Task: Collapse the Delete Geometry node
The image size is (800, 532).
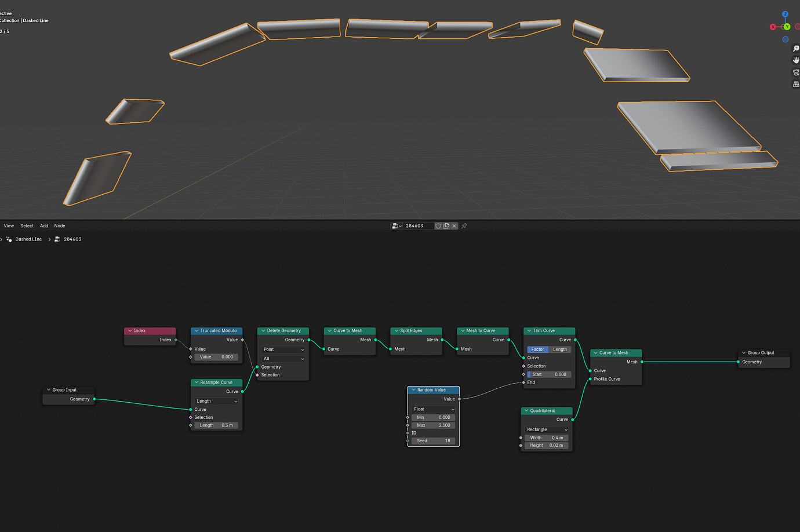Action: (x=263, y=331)
